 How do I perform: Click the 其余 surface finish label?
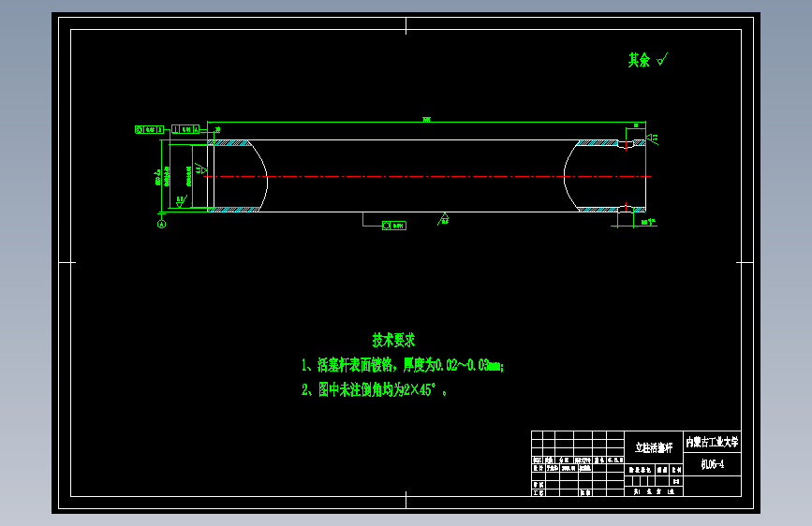tap(639, 60)
